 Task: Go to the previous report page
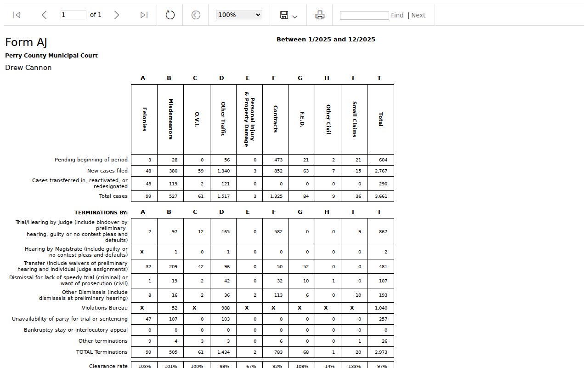click(44, 15)
